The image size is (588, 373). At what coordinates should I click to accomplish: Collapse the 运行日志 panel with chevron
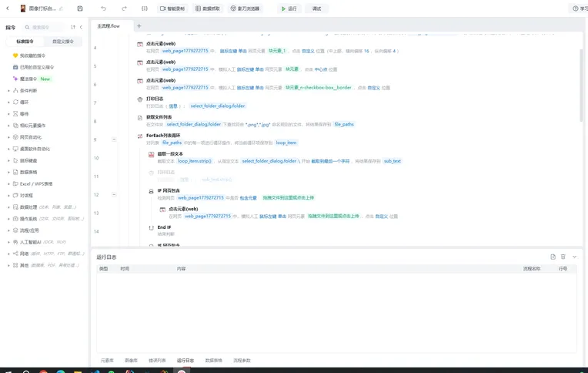[574, 257]
